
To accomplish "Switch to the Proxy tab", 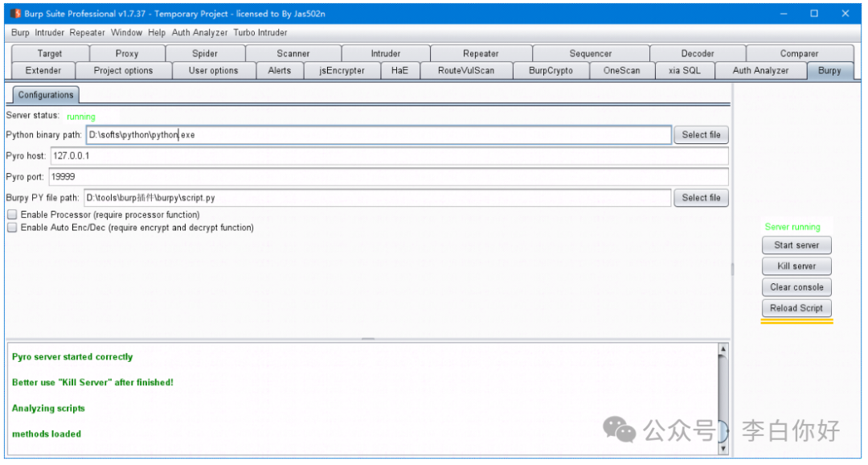I will pos(127,54).
